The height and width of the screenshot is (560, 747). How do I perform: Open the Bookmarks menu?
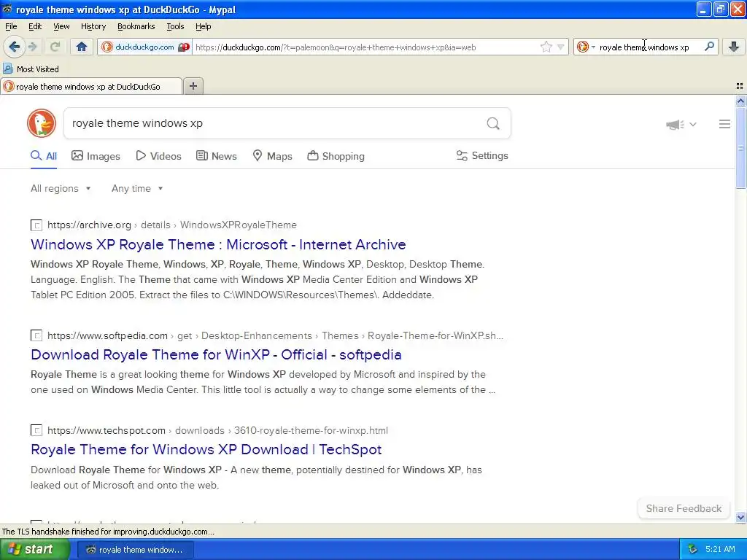pyautogui.click(x=136, y=26)
